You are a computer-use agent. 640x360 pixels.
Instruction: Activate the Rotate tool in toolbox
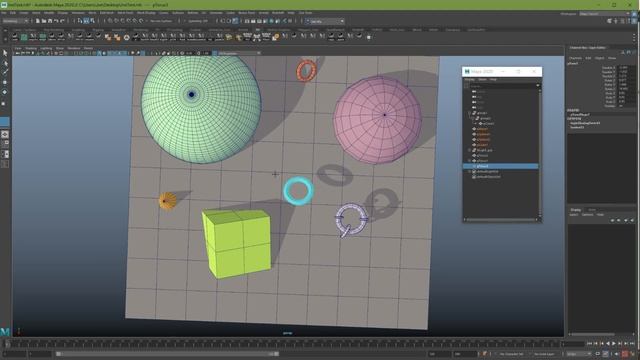coord(5,92)
